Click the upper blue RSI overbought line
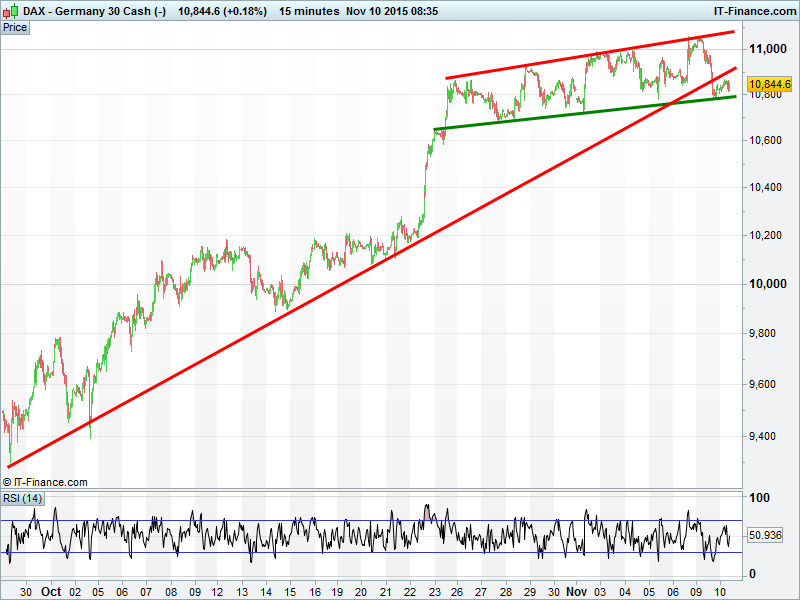The height and width of the screenshot is (600, 800). 300,519
